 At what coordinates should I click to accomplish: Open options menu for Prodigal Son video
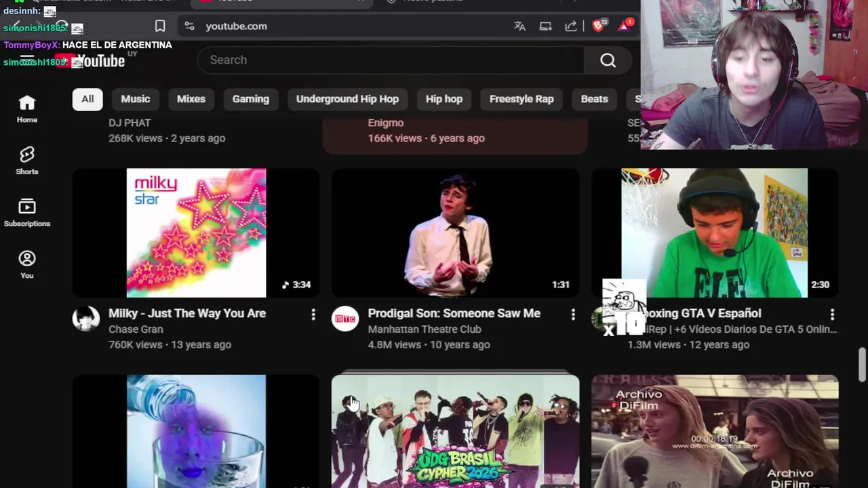click(x=573, y=314)
